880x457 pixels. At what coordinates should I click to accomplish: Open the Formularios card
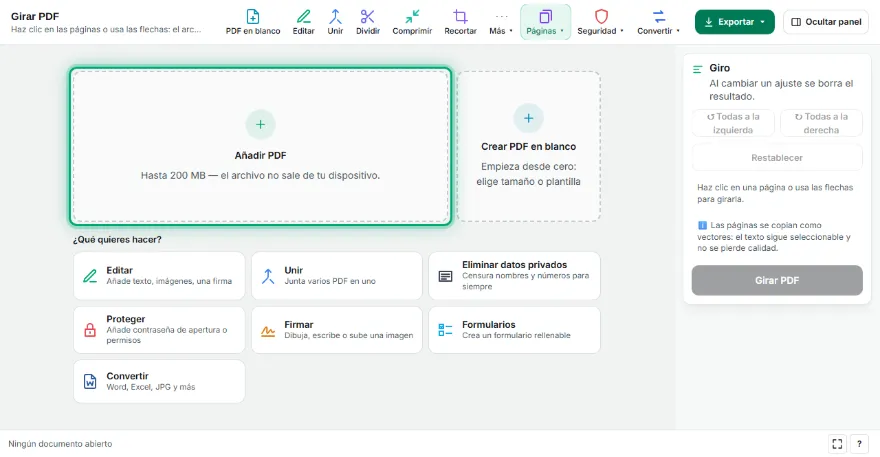[x=514, y=330]
